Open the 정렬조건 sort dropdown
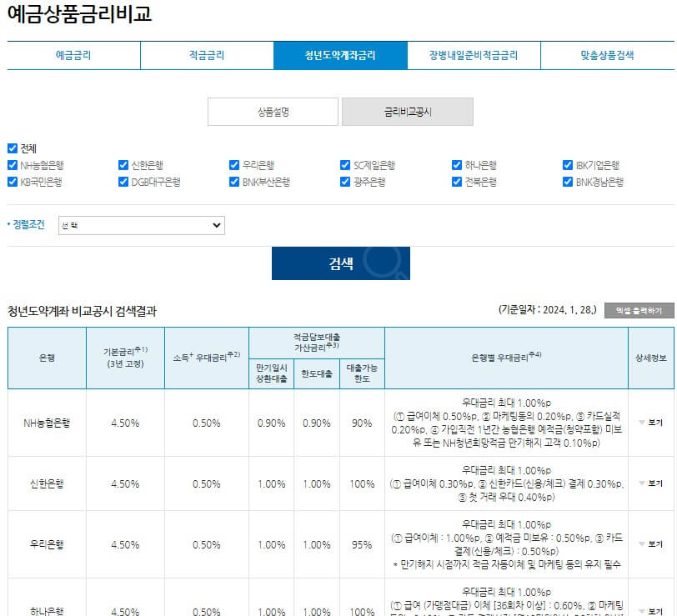Image resolution: width=677 pixels, height=616 pixels. pos(142,225)
